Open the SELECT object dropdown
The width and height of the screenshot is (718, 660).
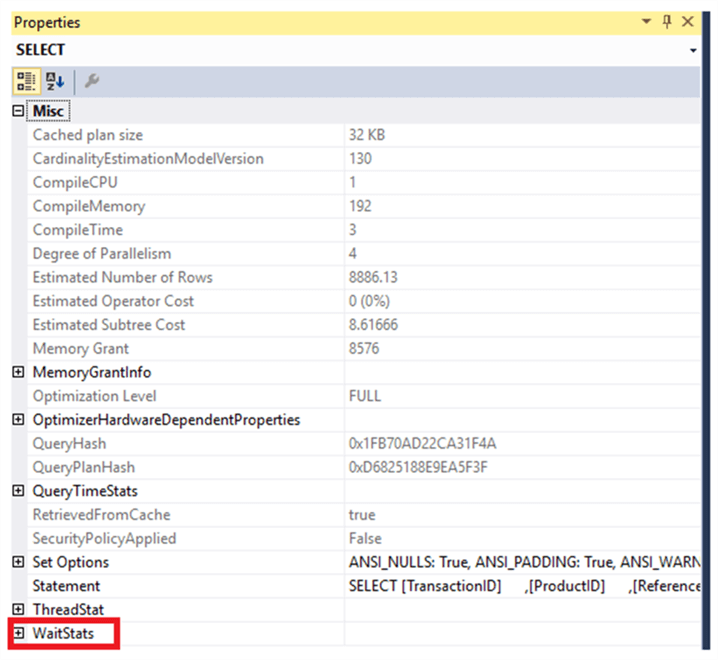coord(693,50)
